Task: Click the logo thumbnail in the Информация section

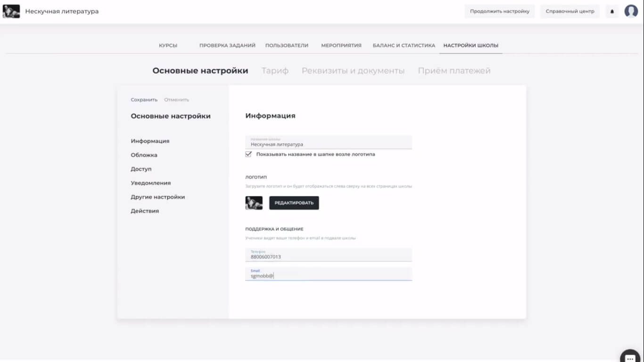Action: (x=254, y=203)
